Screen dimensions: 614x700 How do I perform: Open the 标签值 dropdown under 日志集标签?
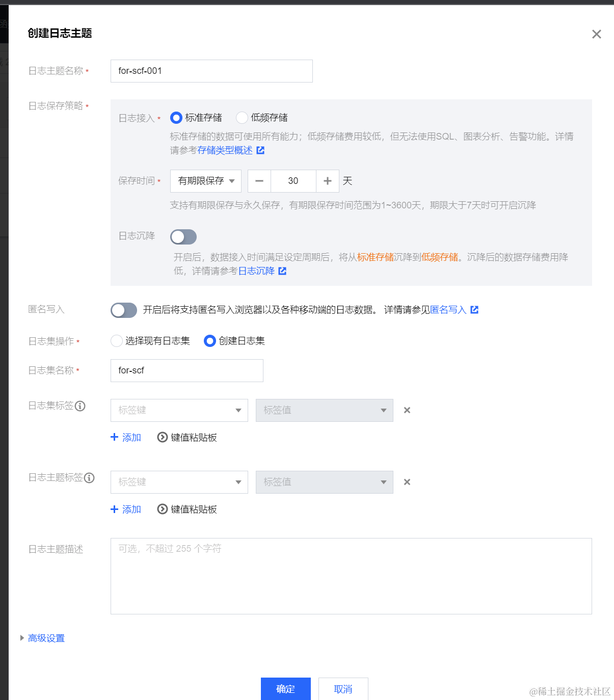point(324,410)
